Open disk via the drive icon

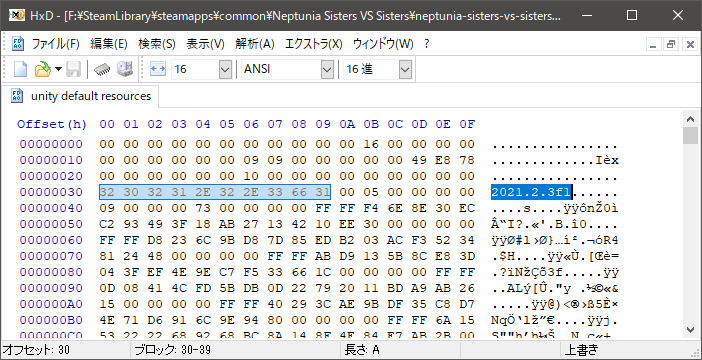(125, 69)
